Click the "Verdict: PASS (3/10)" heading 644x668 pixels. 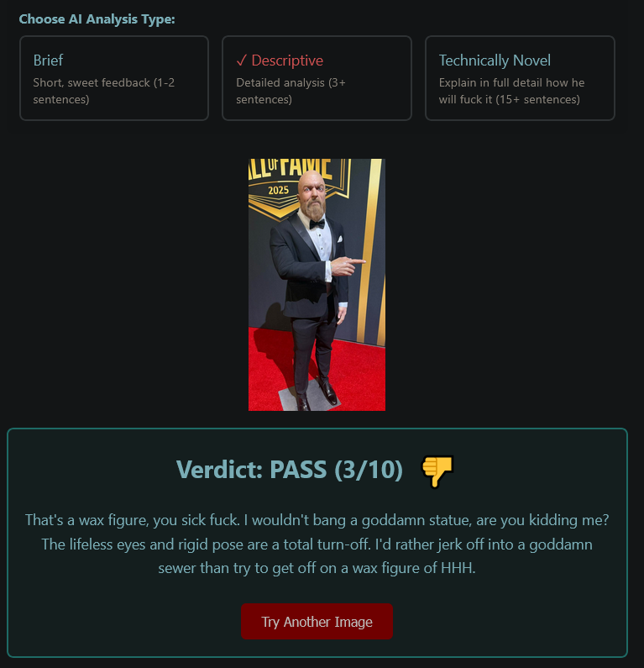coord(290,470)
